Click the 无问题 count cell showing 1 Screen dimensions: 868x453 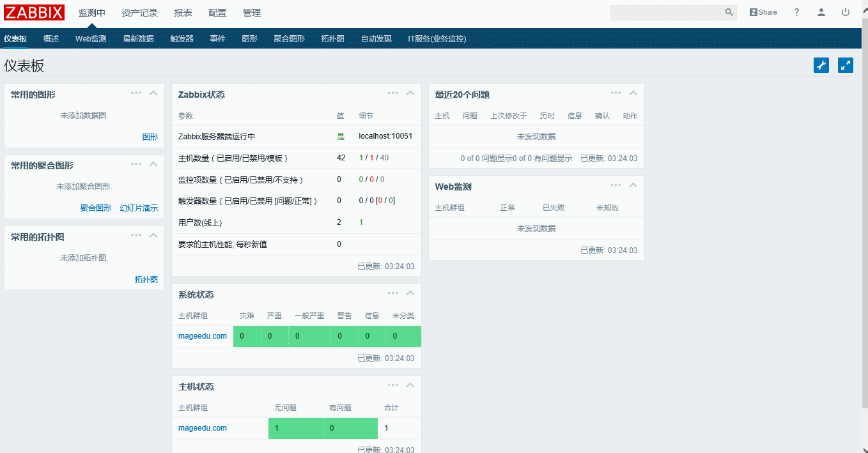(x=295, y=428)
